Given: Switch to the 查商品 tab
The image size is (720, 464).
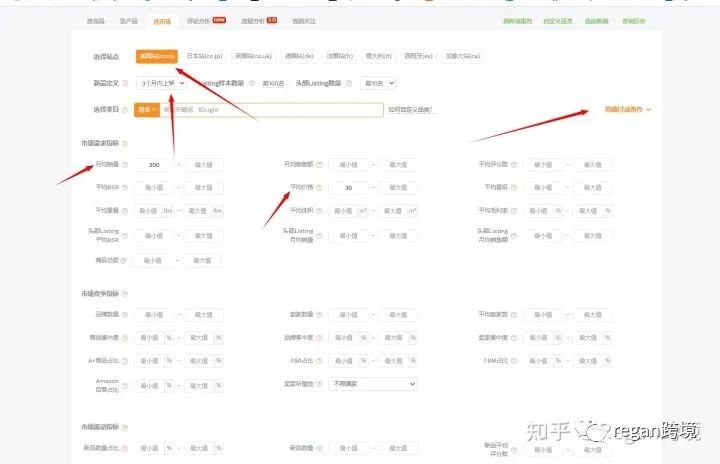Looking at the screenshot, I should coord(96,21).
